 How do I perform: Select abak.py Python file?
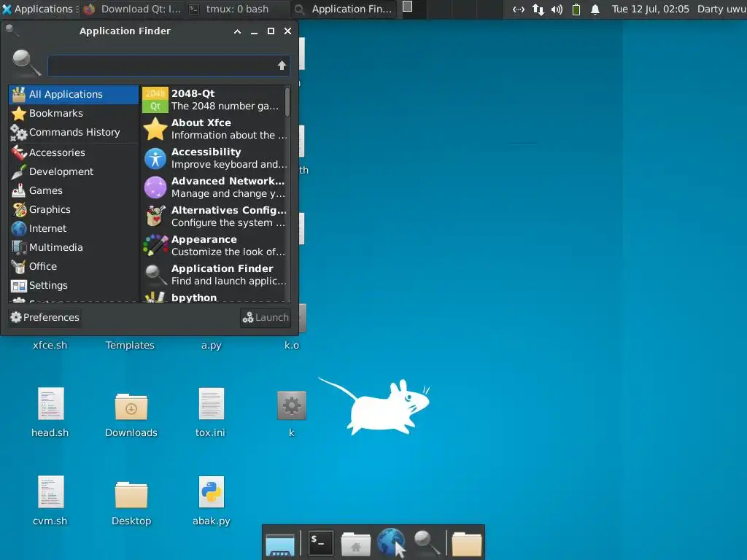211,500
